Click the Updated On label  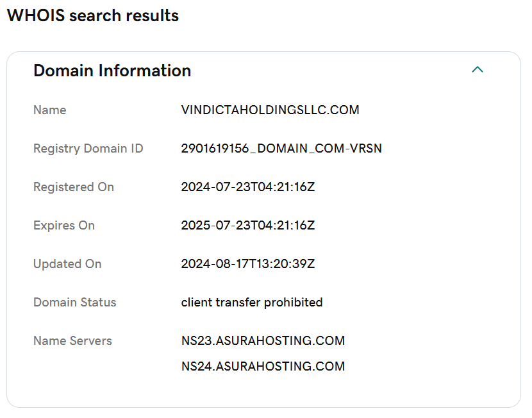pyautogui.click(x=67, y=263)
